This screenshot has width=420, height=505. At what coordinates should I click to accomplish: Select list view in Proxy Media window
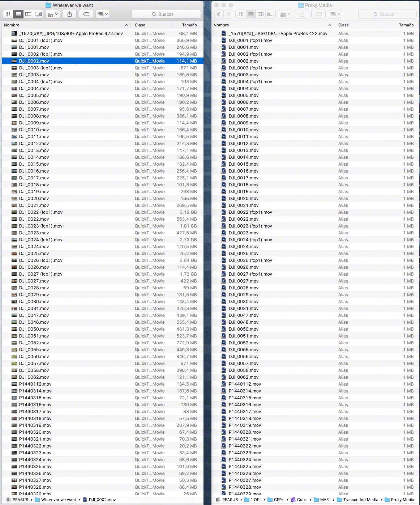tap(251, 14)
